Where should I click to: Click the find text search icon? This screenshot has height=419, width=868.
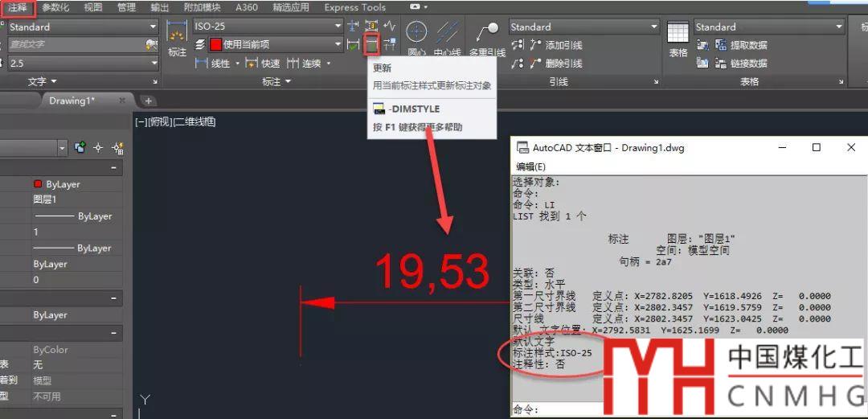click(x=151, y=45)
